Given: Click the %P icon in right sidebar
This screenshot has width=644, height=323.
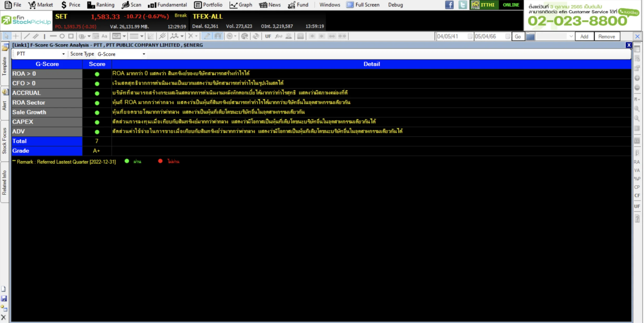Looking at the screenshot, I should (x=637, y=179).
